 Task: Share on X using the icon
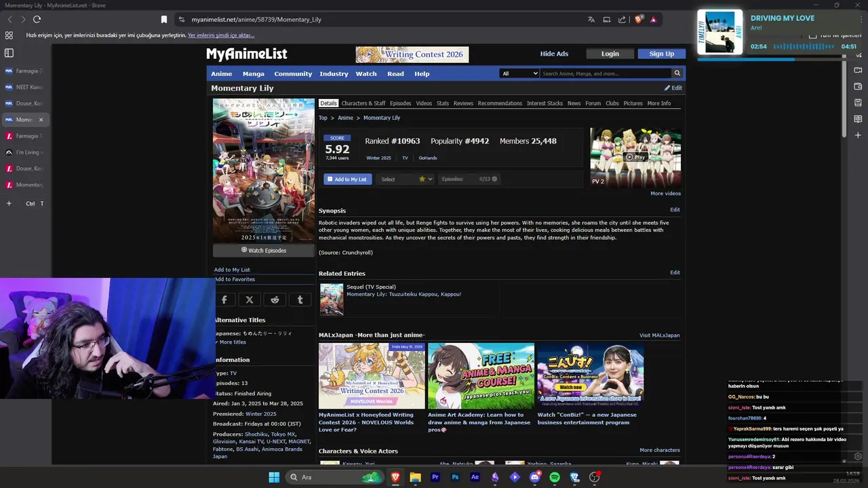250,300
